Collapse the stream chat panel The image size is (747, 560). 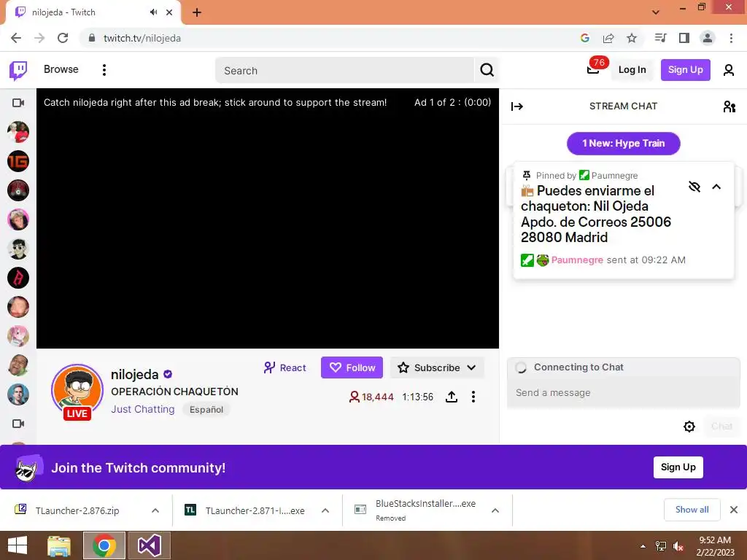(x=517, y=106)
